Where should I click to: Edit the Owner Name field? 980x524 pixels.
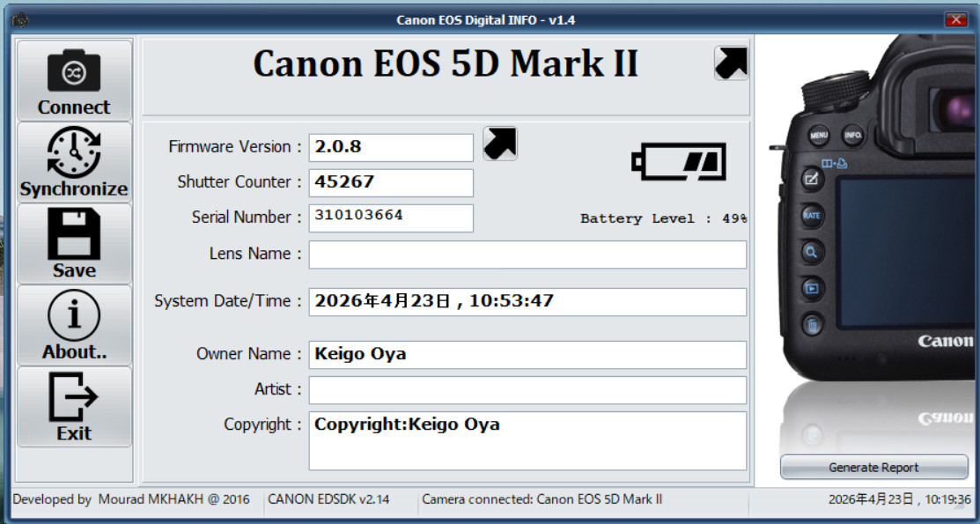pos(527,355)
